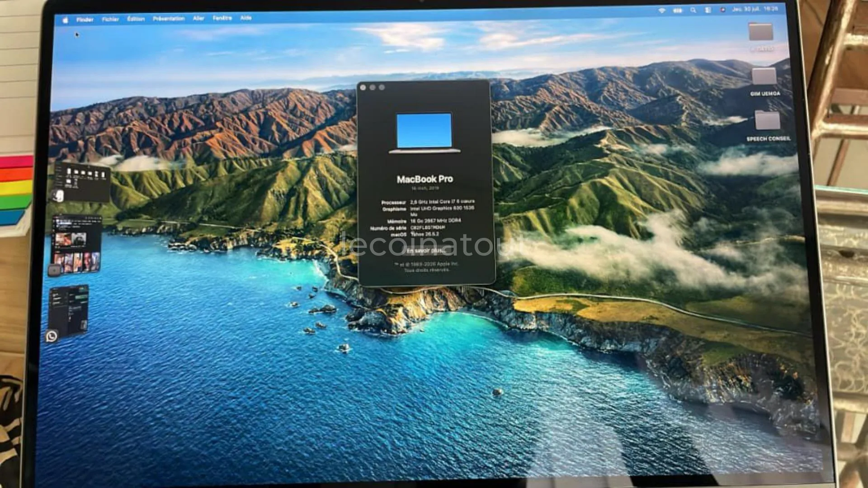Open the Aide menu
Screen dimensions: 868x488
(246, 18)
